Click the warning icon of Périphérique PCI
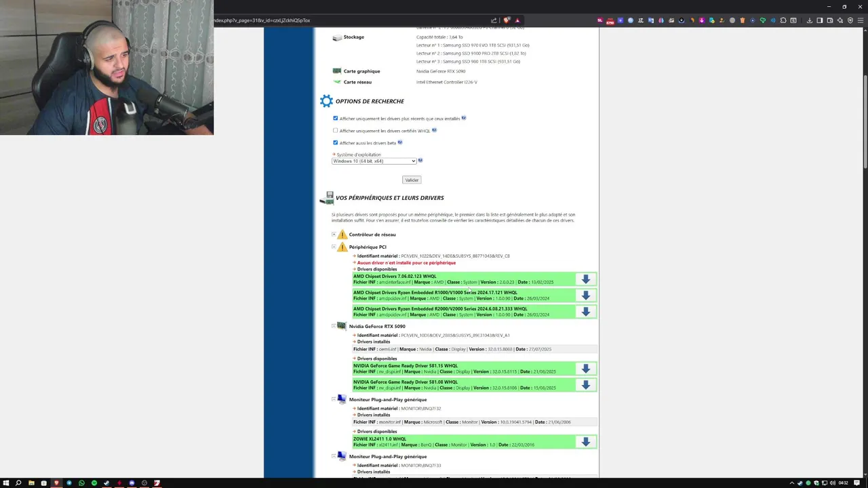 (x=342, y=247)
